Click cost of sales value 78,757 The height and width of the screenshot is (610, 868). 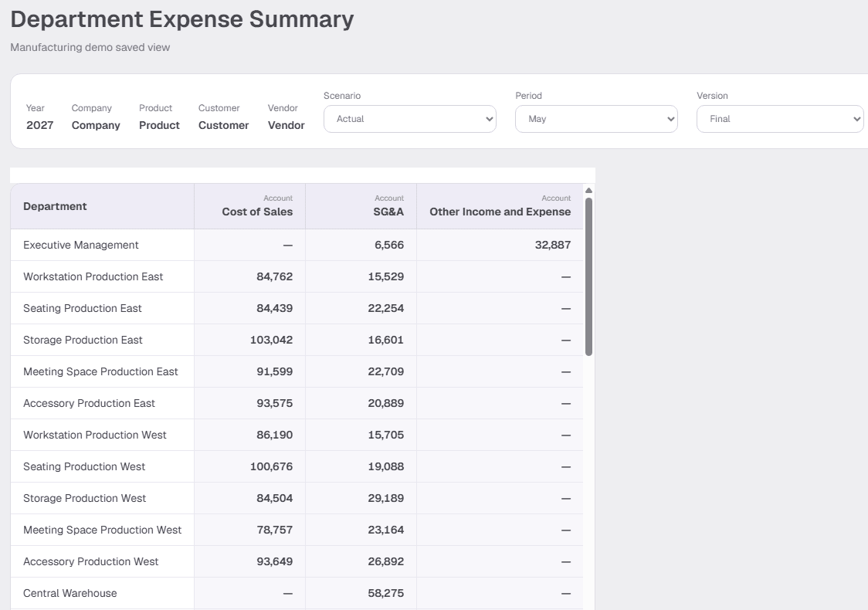pyautogui.click(x=275, y=530)
